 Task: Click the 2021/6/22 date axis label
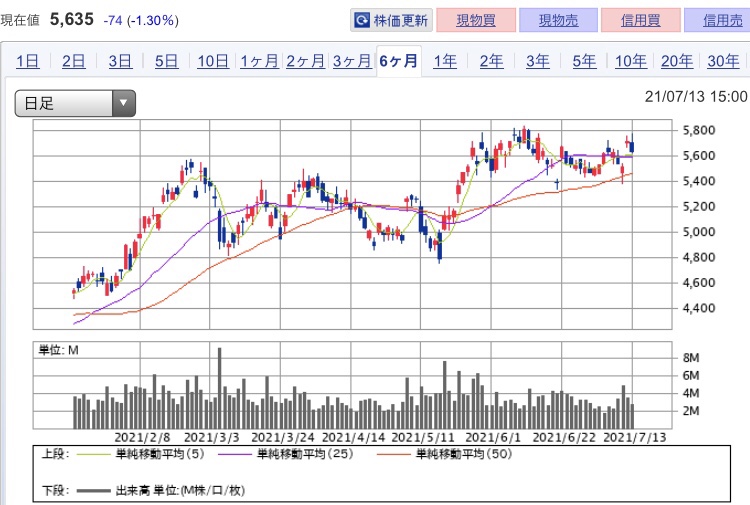coord(564,438)
